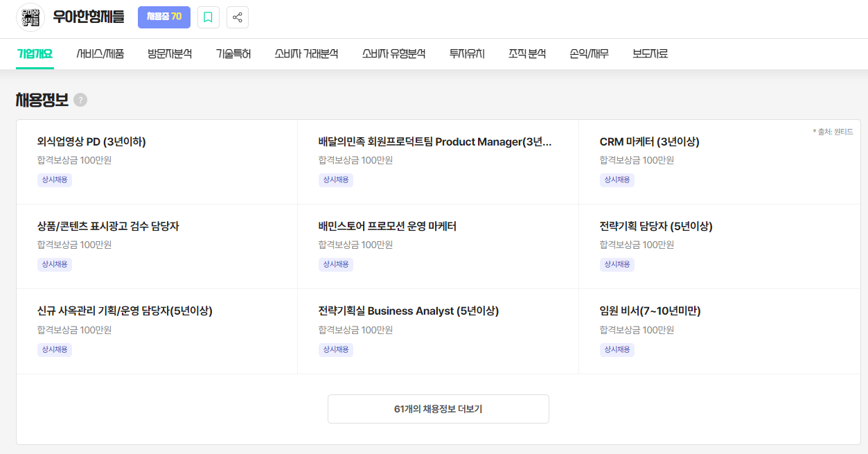Open the 투자유치 tab
This screenshot has width=868, height=454.
467,53
